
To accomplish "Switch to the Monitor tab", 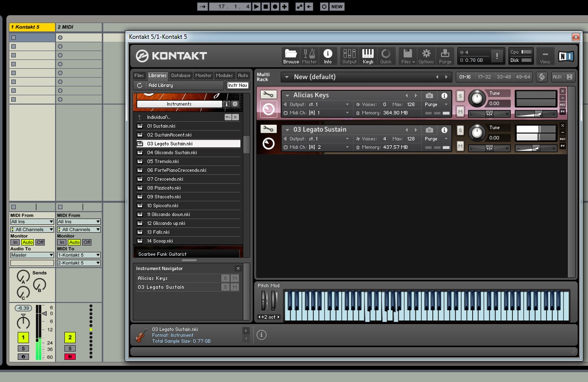I will click(x=203, y=76).
